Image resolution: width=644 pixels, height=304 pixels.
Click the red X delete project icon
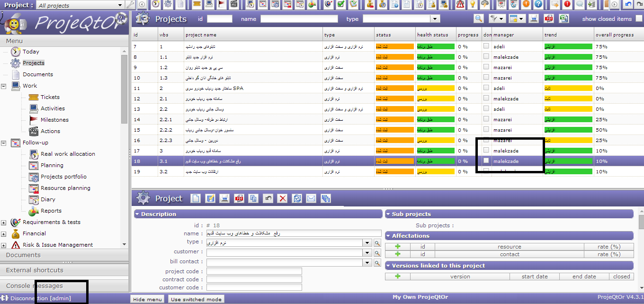(282, 198)
